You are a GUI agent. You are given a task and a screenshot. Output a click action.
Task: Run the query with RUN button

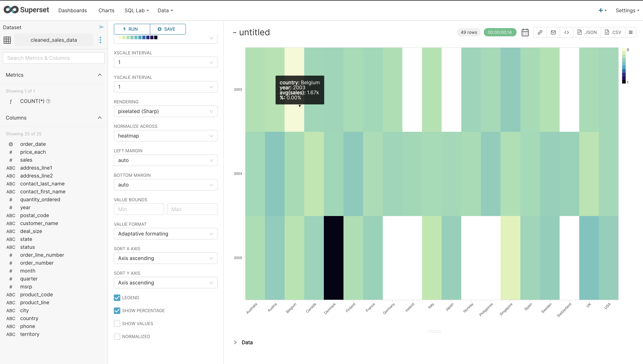pyautogui.click(x=131, y=29)
